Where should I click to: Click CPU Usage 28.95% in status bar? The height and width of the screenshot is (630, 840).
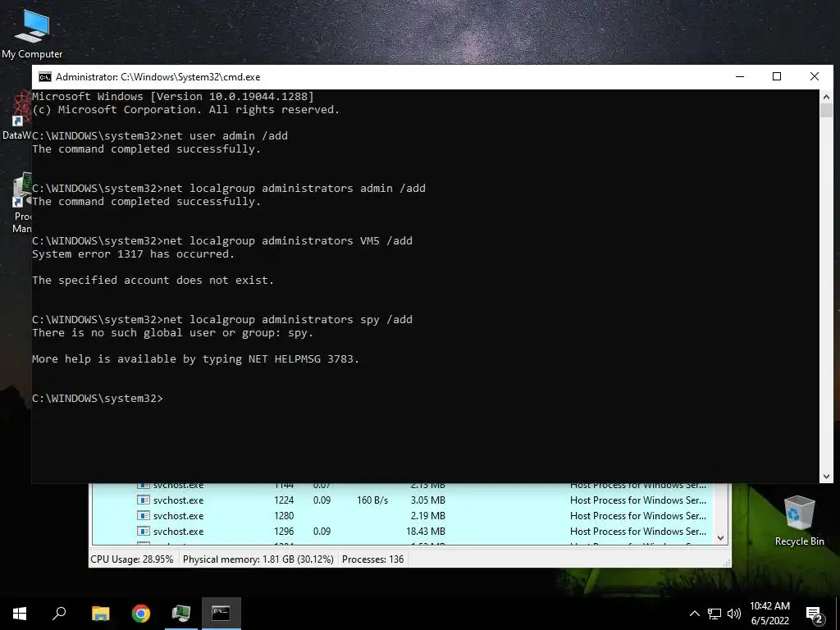[132, 559]
